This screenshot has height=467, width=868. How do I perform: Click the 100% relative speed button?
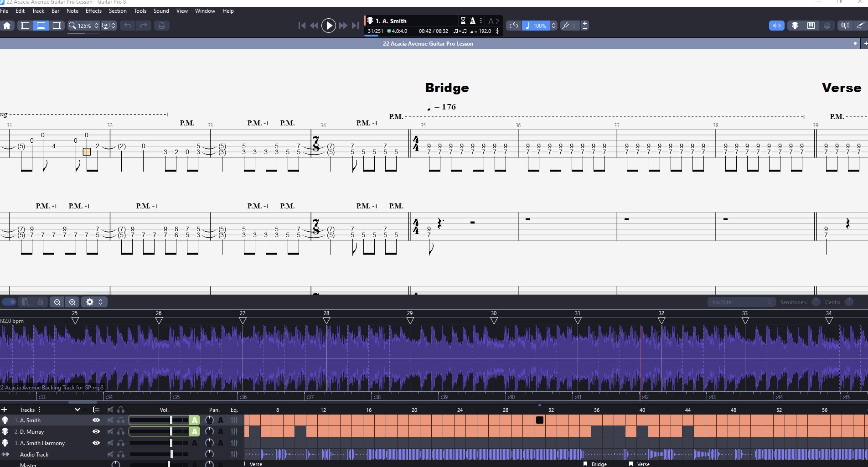pyautogui.click(x=536, y=26)
